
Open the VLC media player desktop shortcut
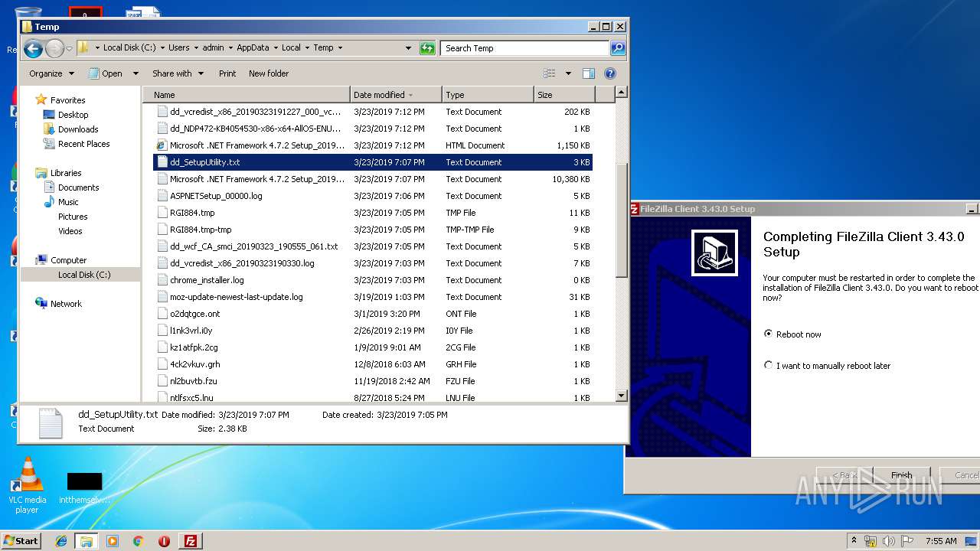27,485
